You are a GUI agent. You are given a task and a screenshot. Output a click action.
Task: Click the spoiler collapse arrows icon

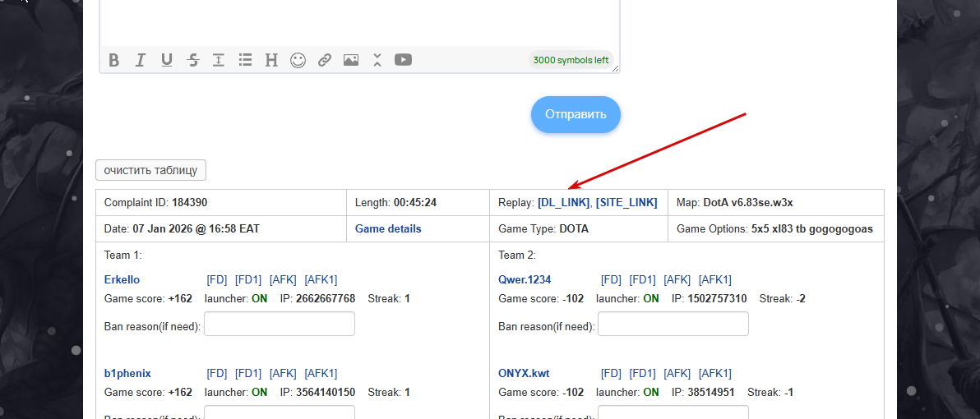coord(377,60)
